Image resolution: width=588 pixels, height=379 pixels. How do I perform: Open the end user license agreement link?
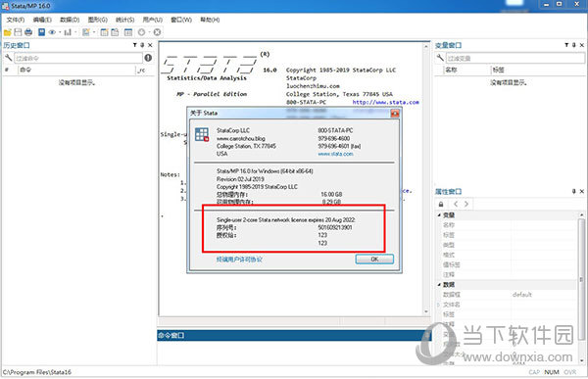(239, 260)
